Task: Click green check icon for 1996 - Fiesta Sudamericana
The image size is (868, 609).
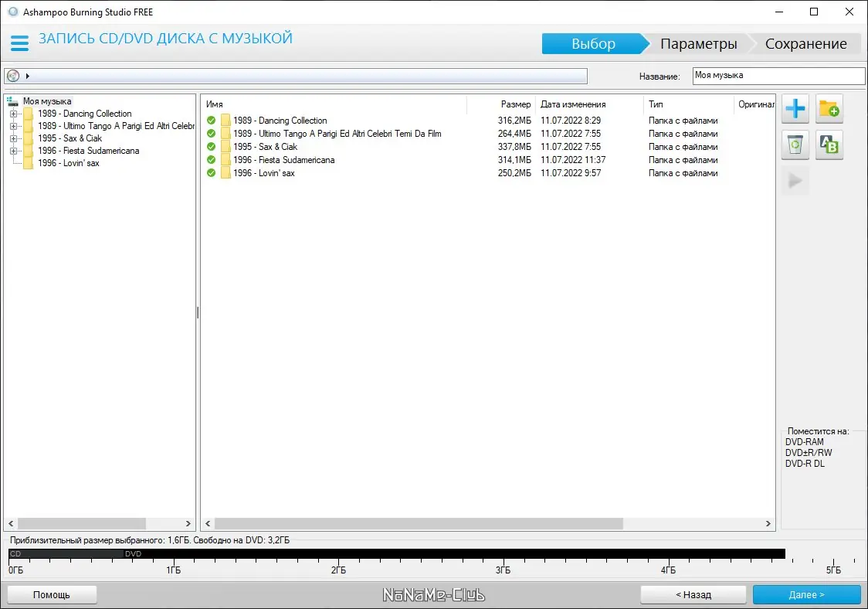Action: [x=211, y=160]
